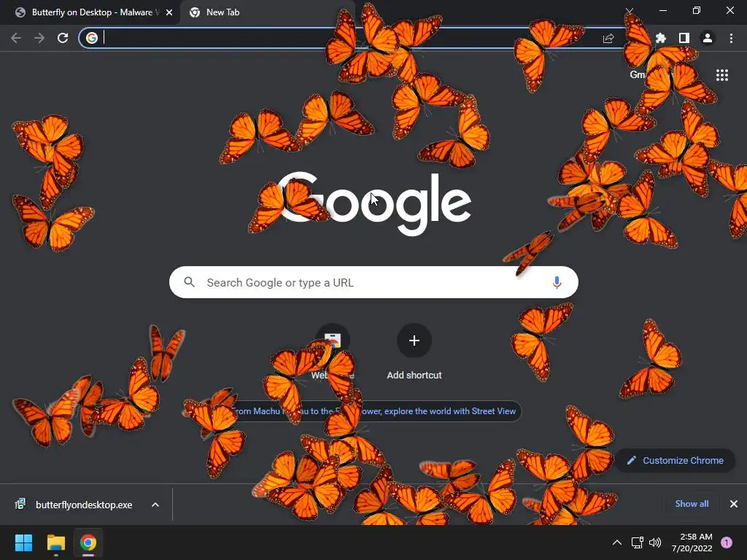Close the downloads bar
The image size is (747, 560).
pos(734,504)
